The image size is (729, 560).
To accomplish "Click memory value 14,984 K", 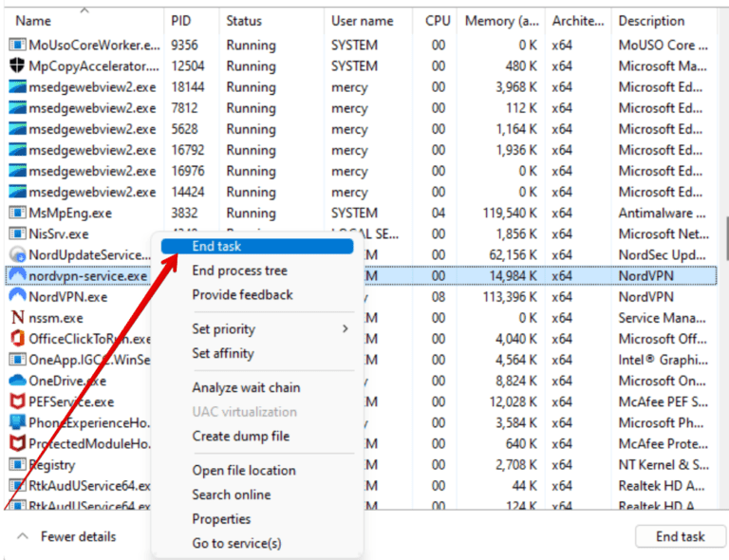I will 513,276.
